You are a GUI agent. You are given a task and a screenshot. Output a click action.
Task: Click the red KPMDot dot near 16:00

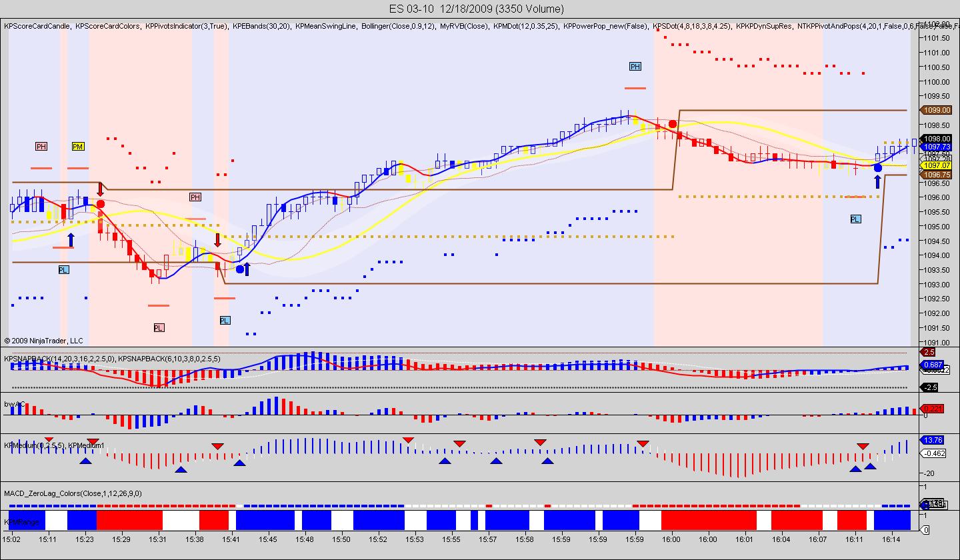[673, 124]
